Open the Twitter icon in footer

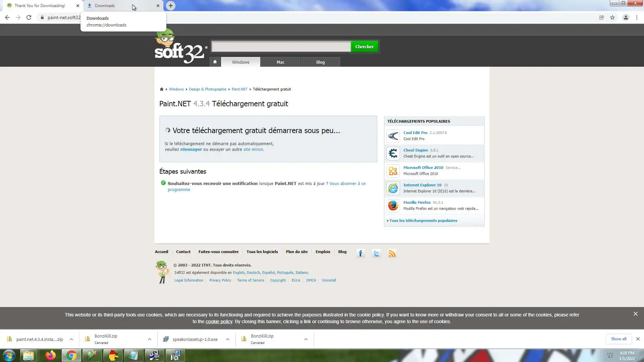tap(376, 253)
